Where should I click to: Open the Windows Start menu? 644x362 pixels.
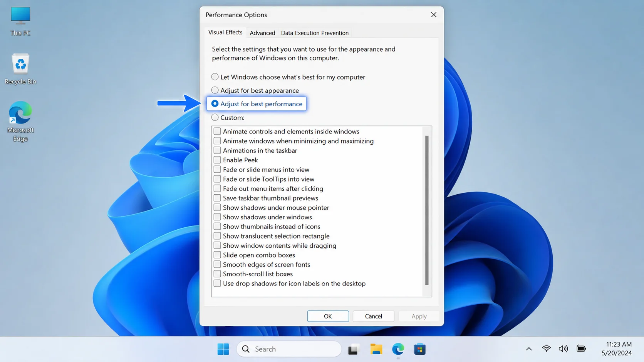click(x=223, y=349)
